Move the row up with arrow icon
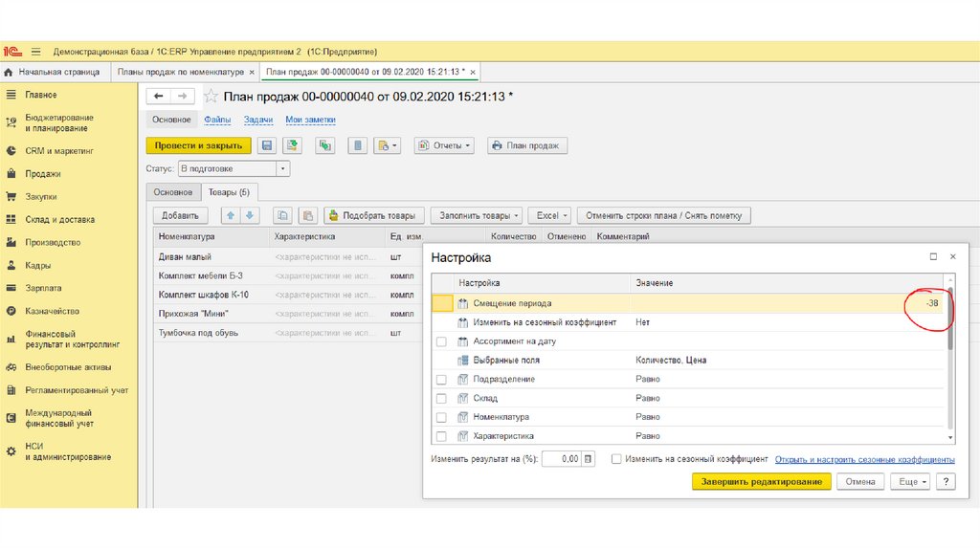Viewport: 980px width, 549px height. 231,216
